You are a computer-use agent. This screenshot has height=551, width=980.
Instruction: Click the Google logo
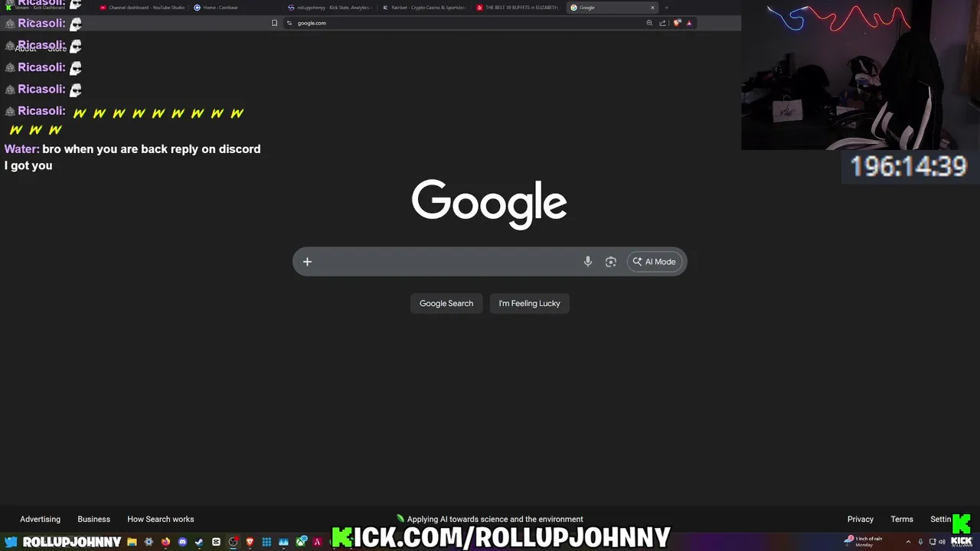tap(489, 204)
